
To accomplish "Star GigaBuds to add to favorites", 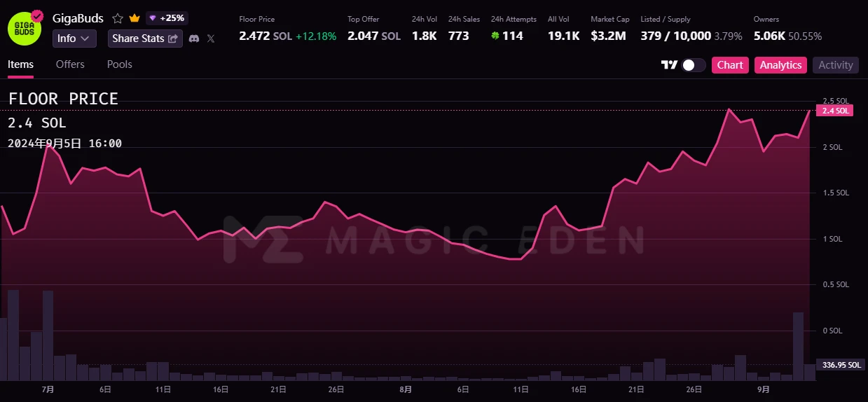I will [118, 19].
